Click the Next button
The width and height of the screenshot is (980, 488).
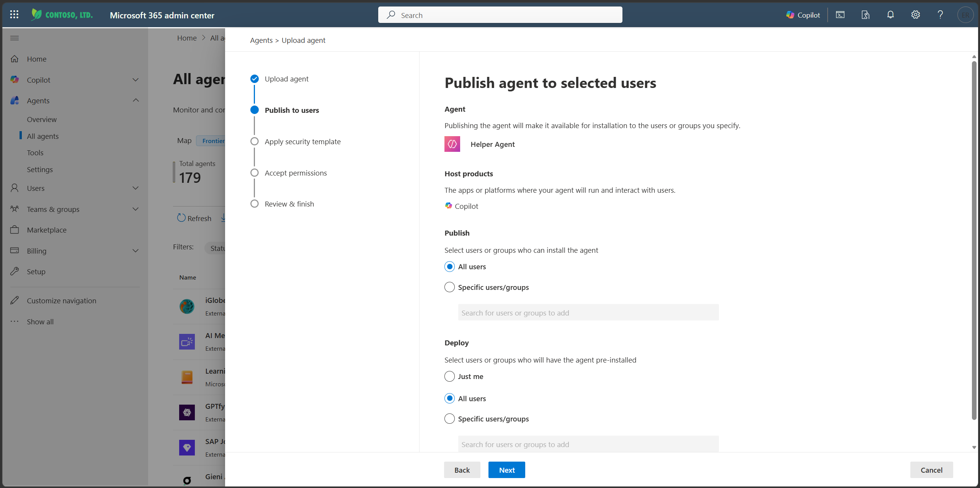click(x=506, y=470)
